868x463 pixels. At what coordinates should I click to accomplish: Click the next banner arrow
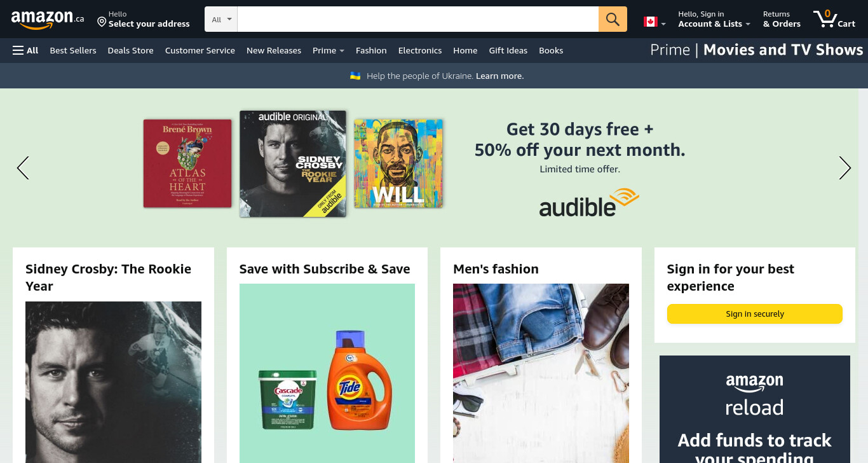pyautogui.click(x=844, y=168)
